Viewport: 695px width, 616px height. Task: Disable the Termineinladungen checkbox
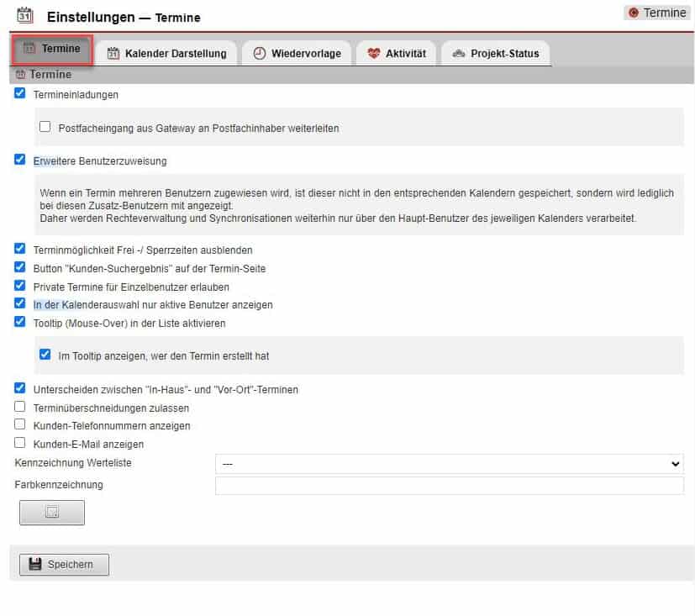[20, 94]
